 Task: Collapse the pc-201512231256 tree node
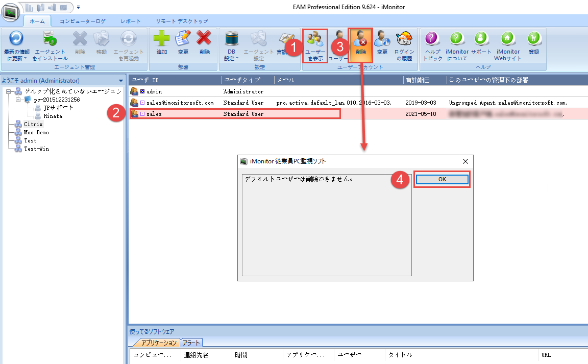pyautogui.click(x=18, y=100)
